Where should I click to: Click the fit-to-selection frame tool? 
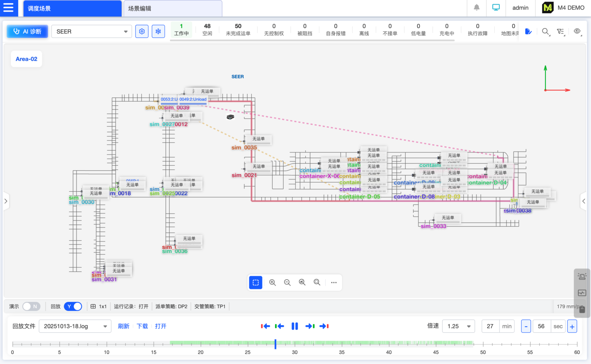click(255, 282)
